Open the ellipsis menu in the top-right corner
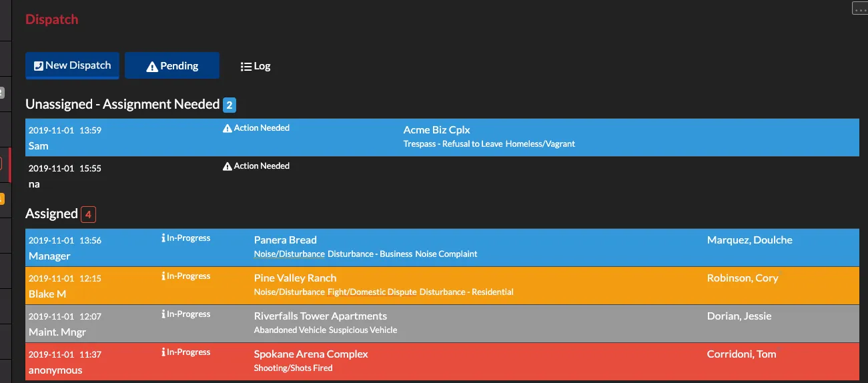Viewport: 868px width, 383px height. pyautogui.click(x=860, y=7)
